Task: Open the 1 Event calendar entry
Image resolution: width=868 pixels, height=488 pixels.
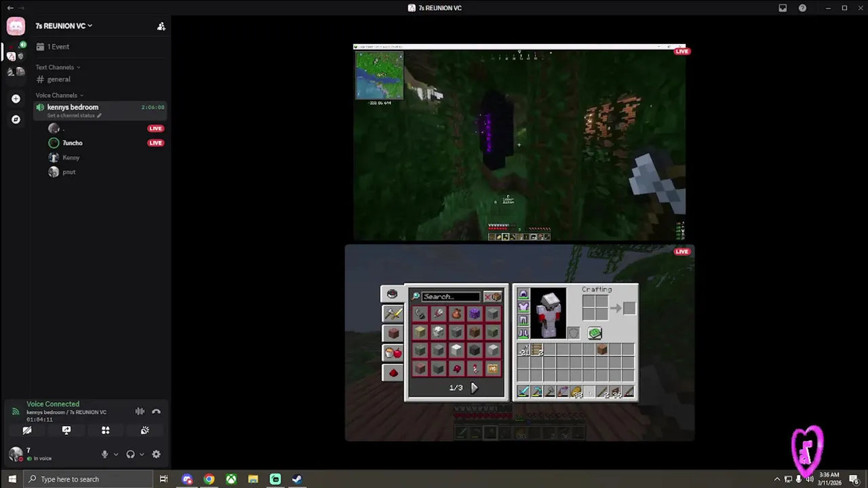Action: (100, 47)
